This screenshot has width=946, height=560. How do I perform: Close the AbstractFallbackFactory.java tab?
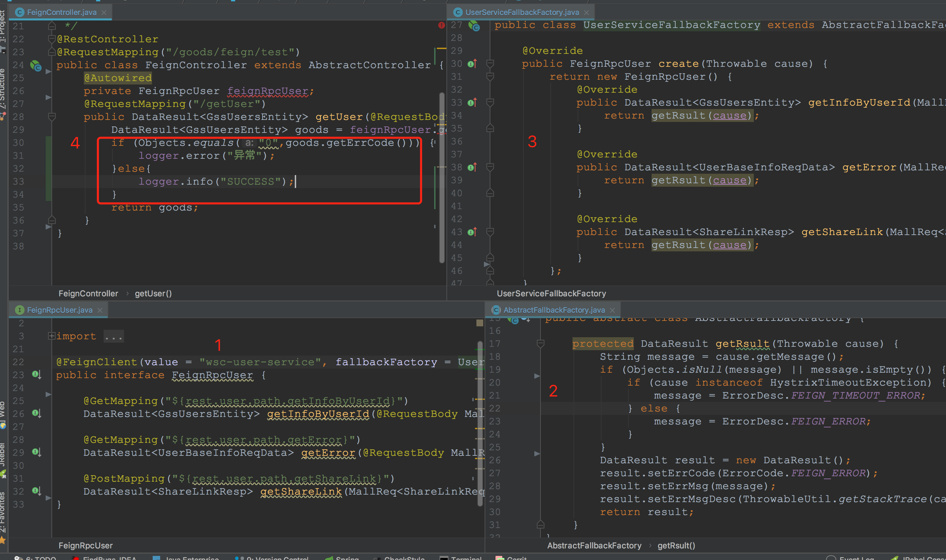click(x=612, y=310)
